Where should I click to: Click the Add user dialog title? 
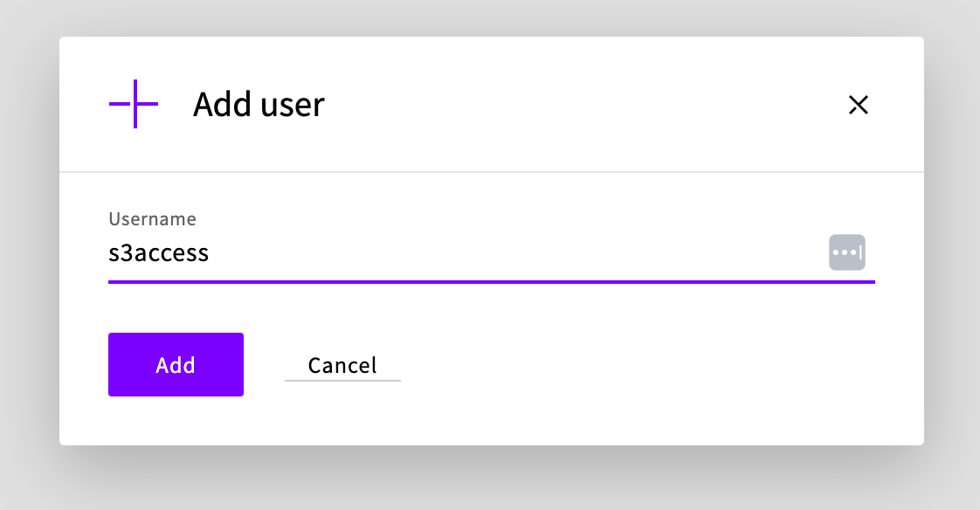pyautogui.click(x=259, y=105)
